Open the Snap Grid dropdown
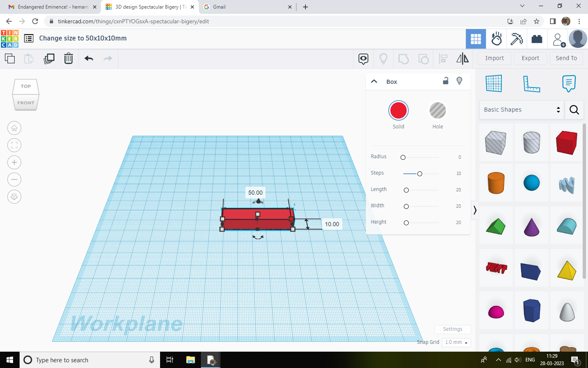Image resolution: width=588 pixels, height=368 pixels. 456,342
